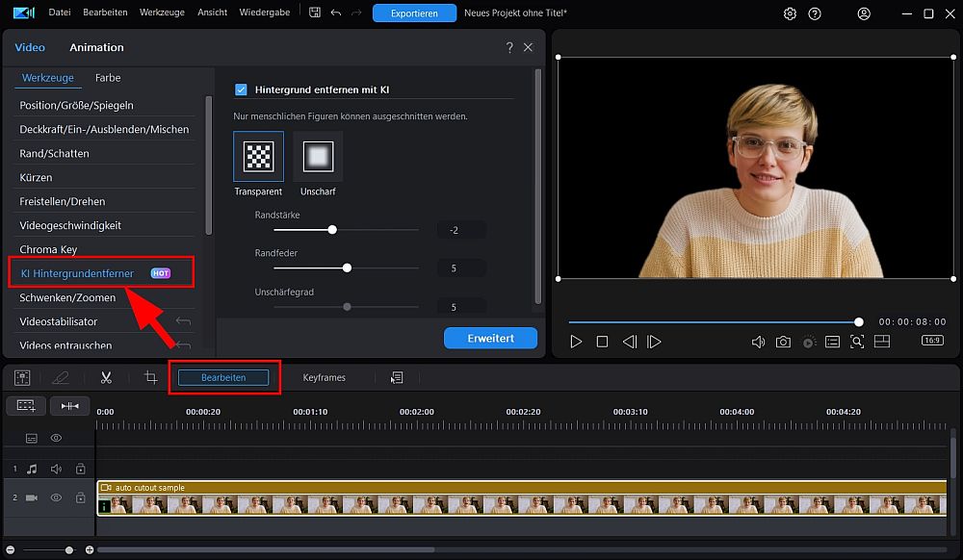
Task: Click the Randstärke slider handle
Action: tap(332, 230)
